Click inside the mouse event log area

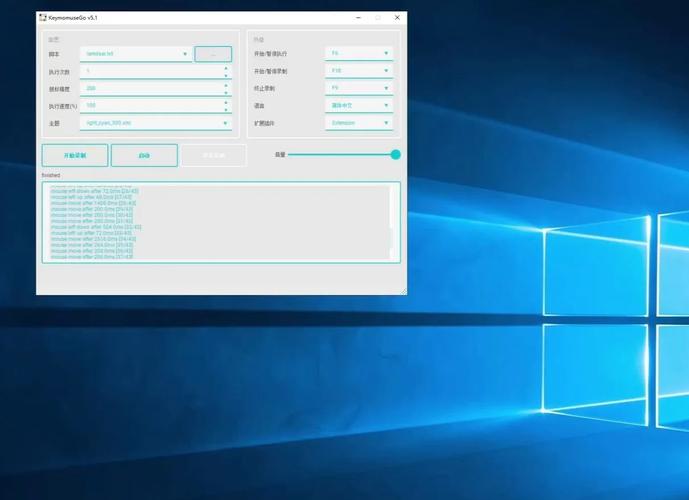200,222
